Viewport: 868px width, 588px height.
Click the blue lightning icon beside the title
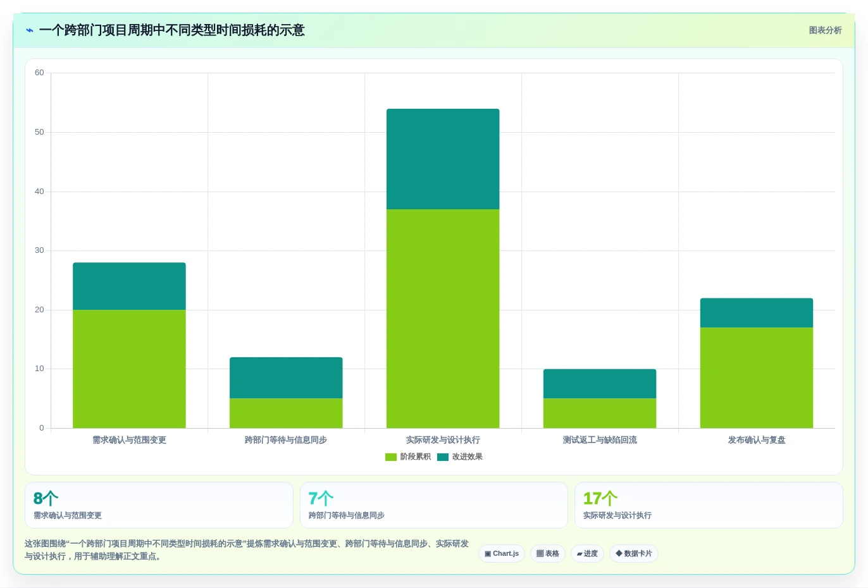tap(29, 30)
